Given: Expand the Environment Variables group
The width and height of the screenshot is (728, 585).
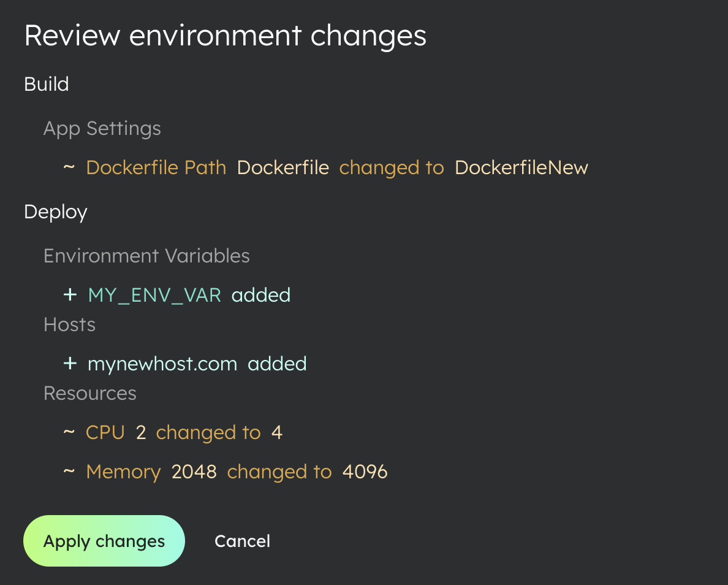Looking at the screenshot, I should pos(146,256).
